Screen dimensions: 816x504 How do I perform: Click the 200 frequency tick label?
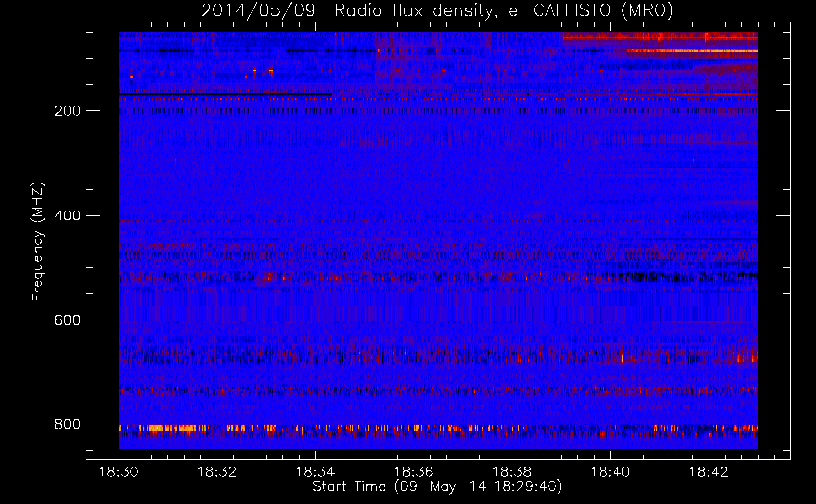[x=67, y=111]
